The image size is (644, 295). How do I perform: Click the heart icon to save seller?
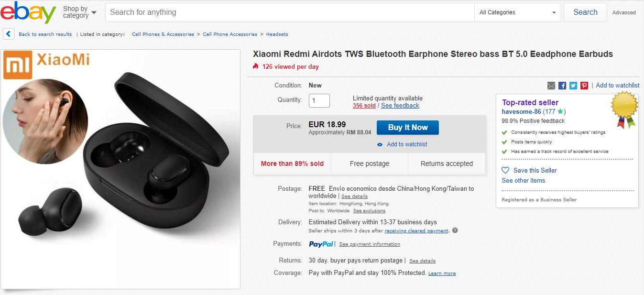505,170
